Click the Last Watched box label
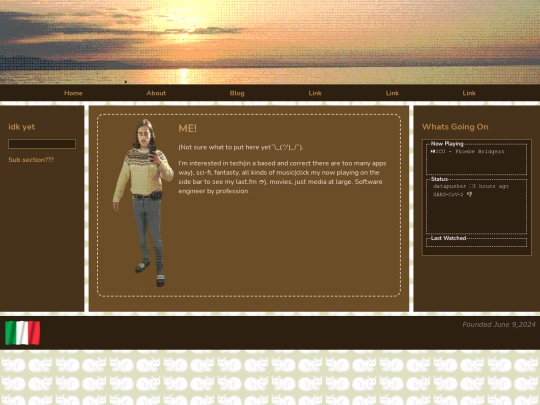The width and height of the screenshot is (540, 405). coord(448,238)
